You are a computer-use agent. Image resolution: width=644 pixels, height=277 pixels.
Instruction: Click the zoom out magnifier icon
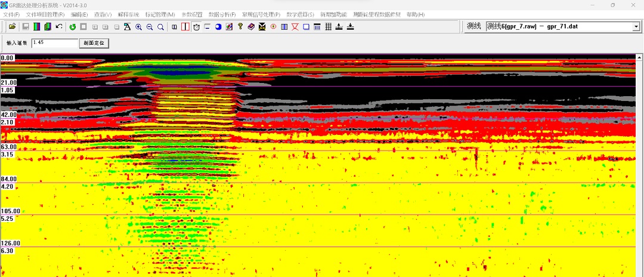[x=150, y=27]
